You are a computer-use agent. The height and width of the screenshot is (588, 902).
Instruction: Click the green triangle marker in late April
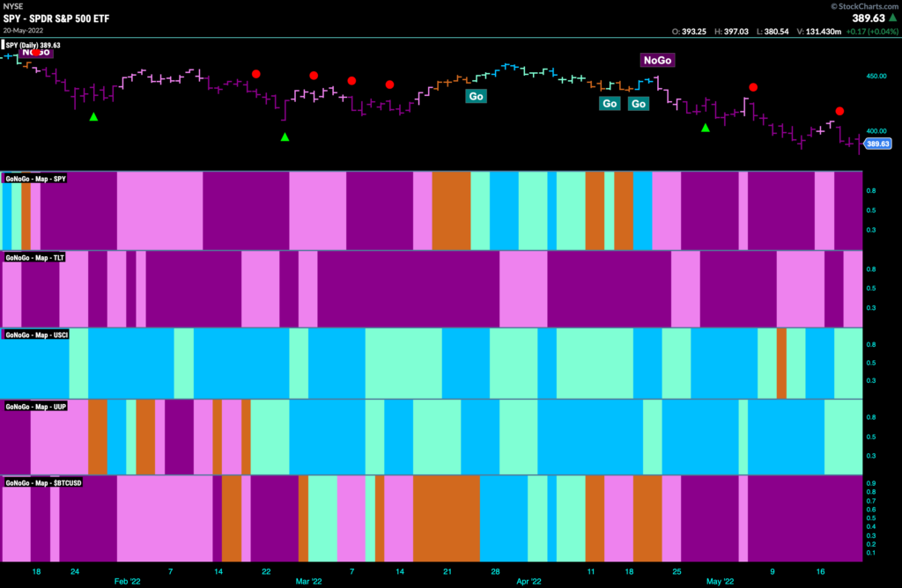coord(706,128)
